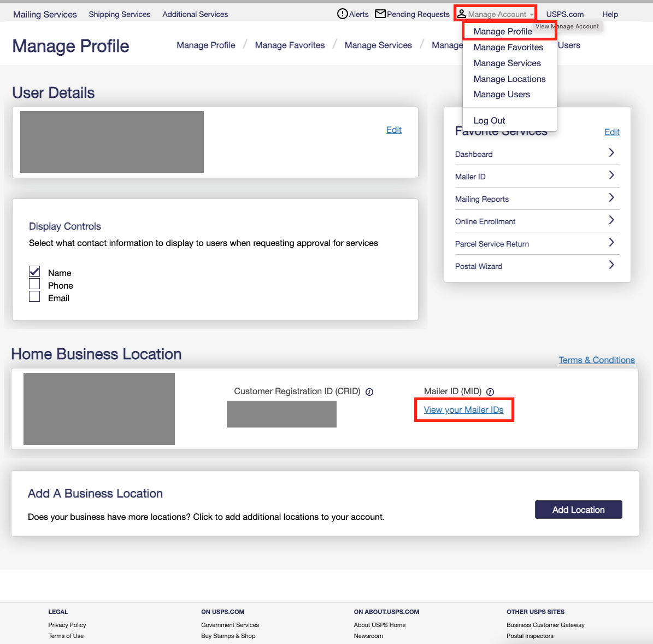This screenshot has height=644, width=653.
Task: Choose Log Out in account menu
Action: click(x=489, y=120)
